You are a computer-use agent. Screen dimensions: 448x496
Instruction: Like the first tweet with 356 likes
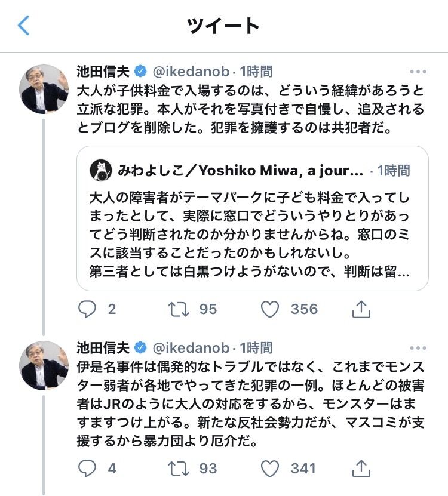[271, 309]
